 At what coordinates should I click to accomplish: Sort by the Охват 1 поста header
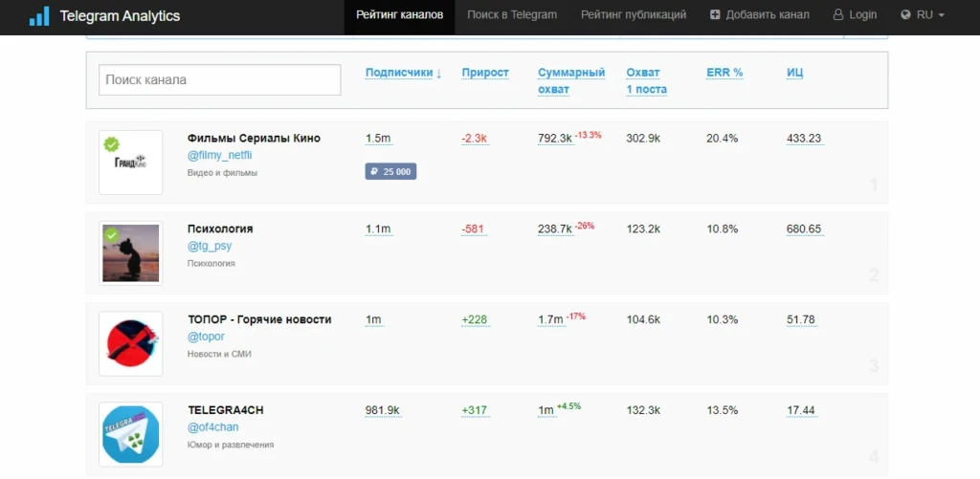coord(646,81)
